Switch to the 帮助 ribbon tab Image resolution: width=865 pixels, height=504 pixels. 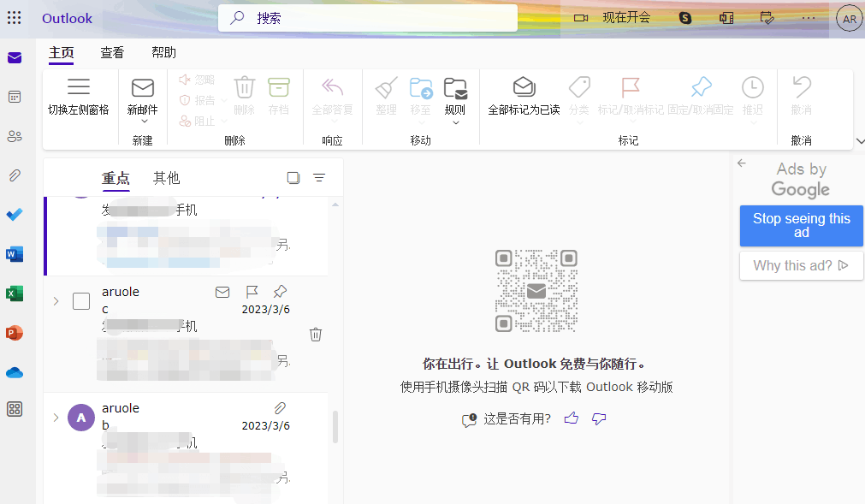click(163, 53)
